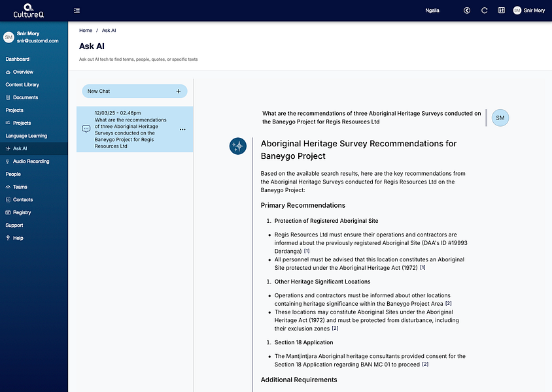552x392 pixels.
Task: Click the Help question icon
Action: [x=8, y=238]
